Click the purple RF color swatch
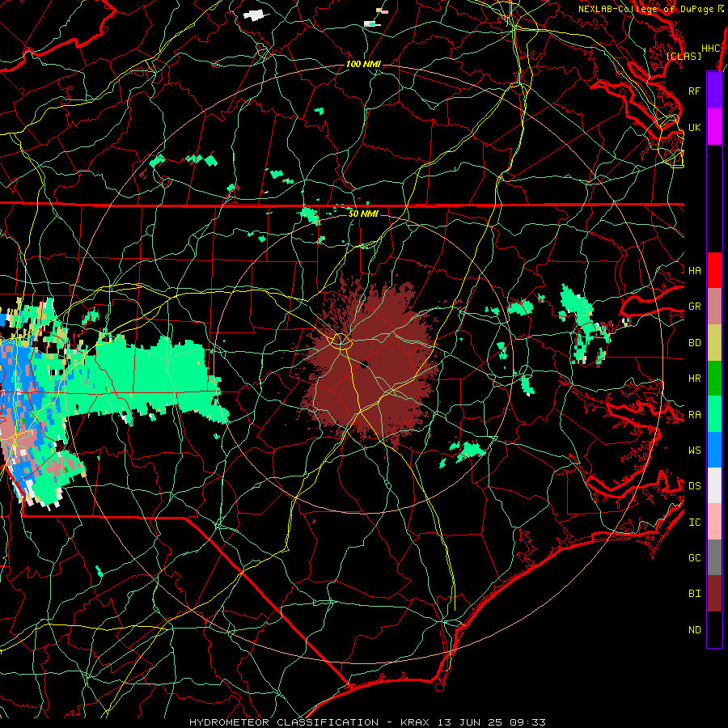Image resolution: width=728 pixels, height=728 pixels. coord(714,91)
